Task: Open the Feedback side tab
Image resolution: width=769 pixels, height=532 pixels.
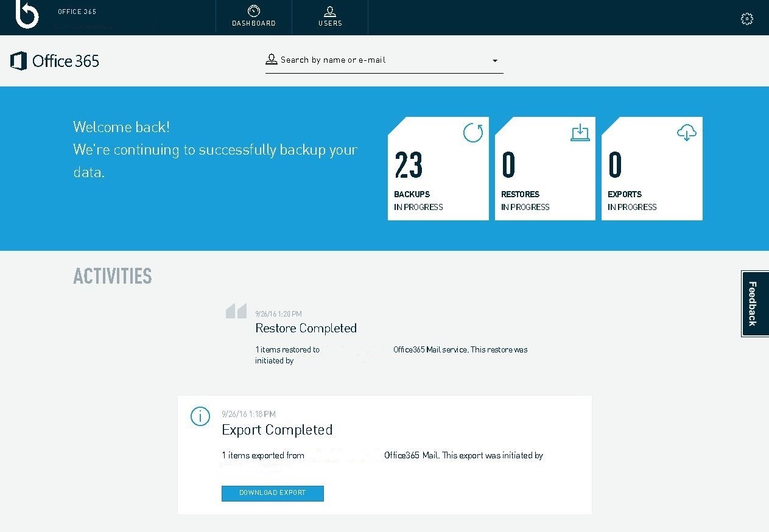Action: point(755,304)
